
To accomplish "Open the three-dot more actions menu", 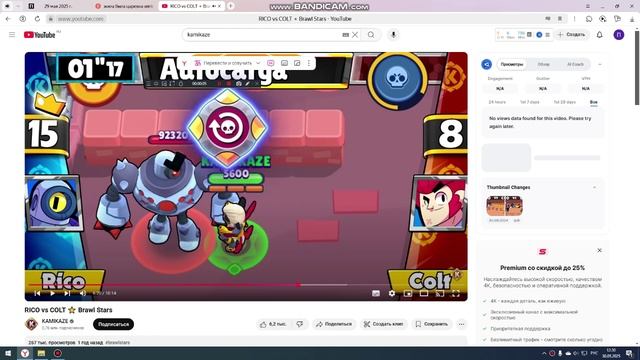I will (461, 324).
